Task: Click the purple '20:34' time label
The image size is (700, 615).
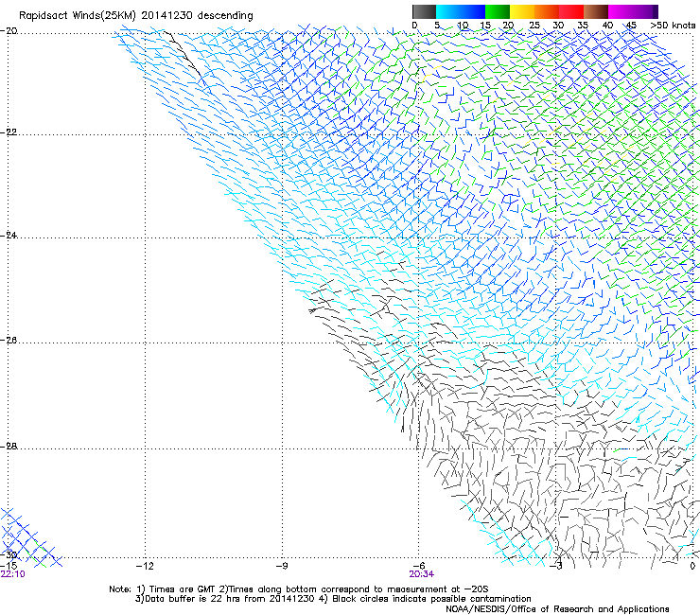Action: pyautogui.click(x=422, y=574)
